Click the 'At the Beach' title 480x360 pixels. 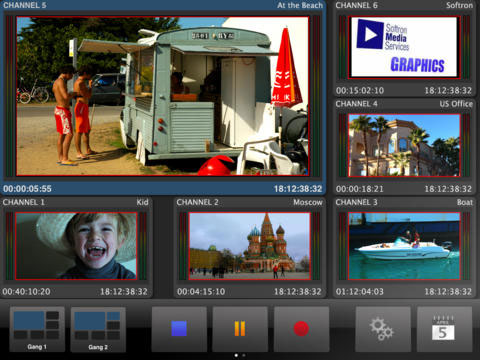pos(300,5)
